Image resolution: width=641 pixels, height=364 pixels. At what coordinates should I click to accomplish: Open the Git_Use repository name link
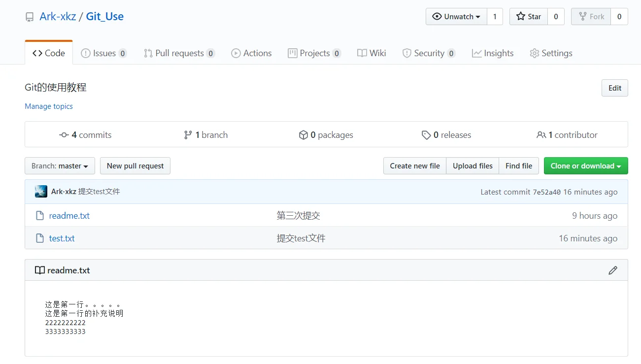(105, 16)
